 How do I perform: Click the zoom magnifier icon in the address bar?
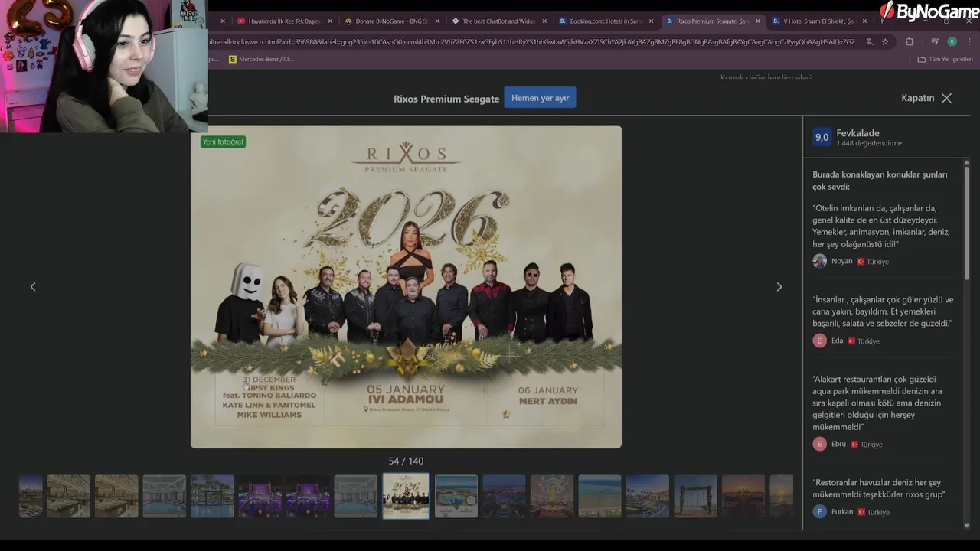[x=870, y=42]
